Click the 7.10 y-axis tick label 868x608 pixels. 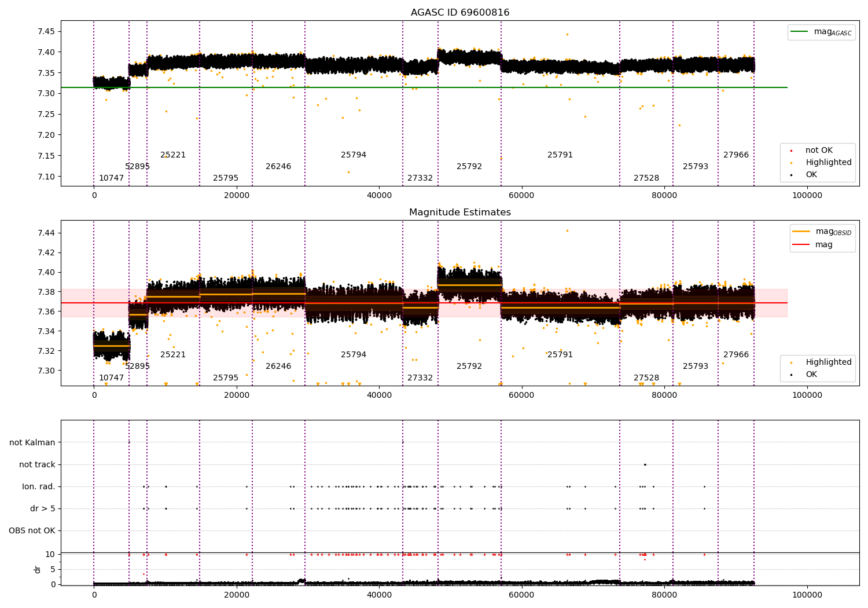coord(46,177)
